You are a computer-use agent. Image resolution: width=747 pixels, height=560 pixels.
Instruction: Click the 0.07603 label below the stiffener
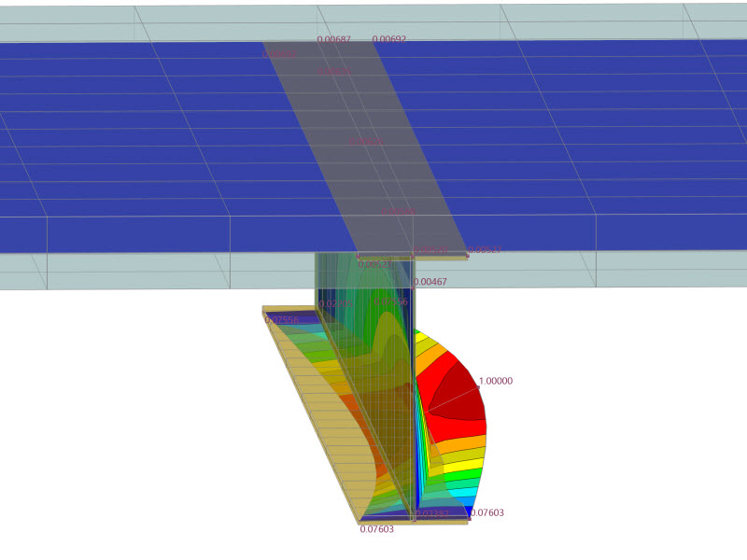pos(377,529)
